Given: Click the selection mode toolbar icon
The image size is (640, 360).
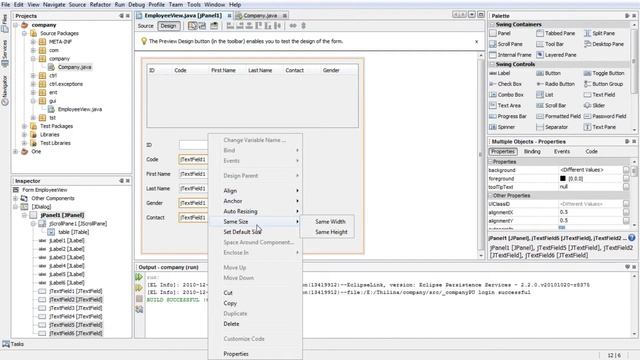Looking at the screenshot, I should pos(192,26).
